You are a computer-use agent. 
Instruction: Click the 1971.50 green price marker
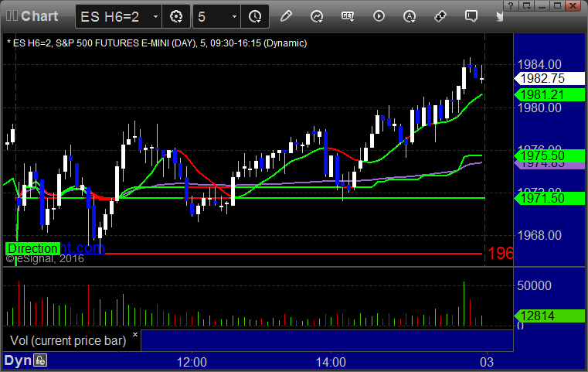click(x=549, y=198)
